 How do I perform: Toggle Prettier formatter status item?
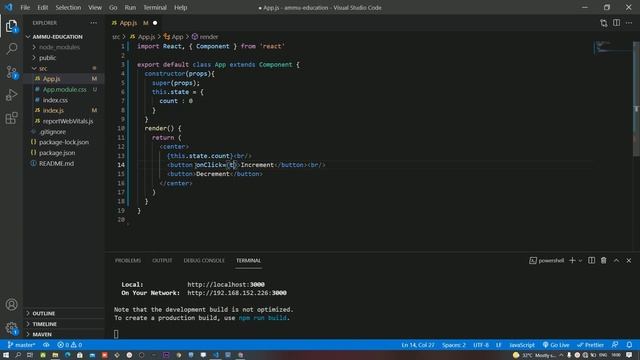coord(590,345)
